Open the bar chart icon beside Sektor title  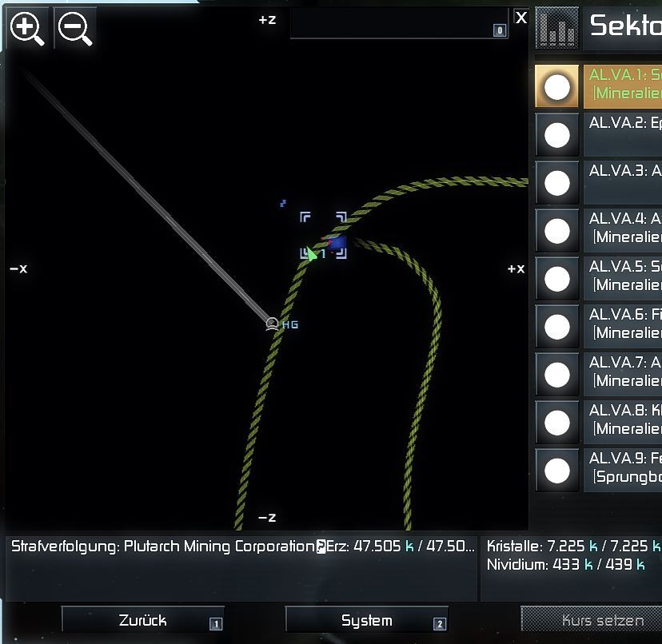point(556,29)
